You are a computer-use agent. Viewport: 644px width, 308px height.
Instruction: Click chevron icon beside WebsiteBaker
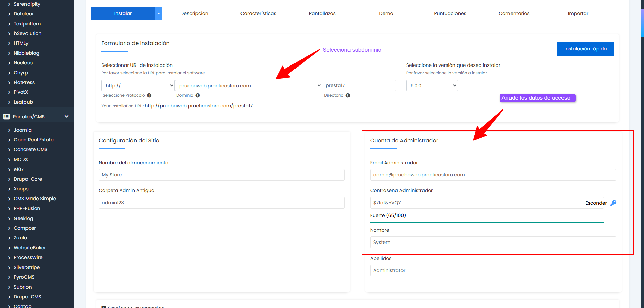coord(9,248)
